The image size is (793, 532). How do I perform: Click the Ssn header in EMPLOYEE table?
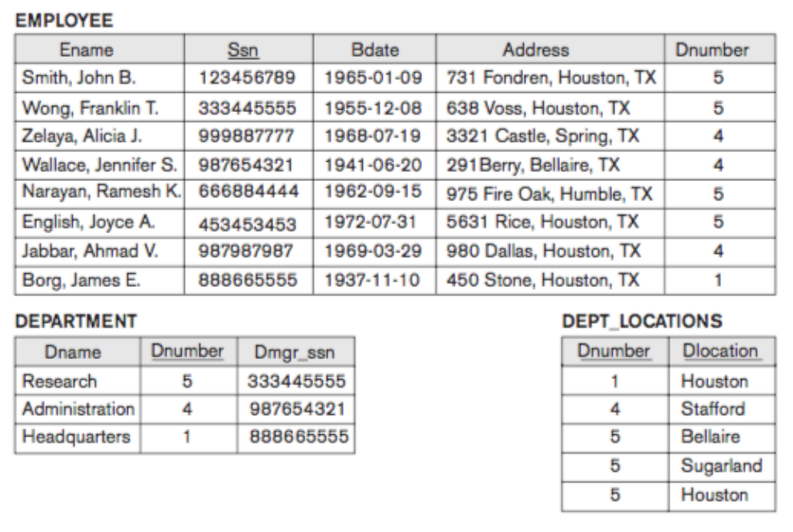238,50
